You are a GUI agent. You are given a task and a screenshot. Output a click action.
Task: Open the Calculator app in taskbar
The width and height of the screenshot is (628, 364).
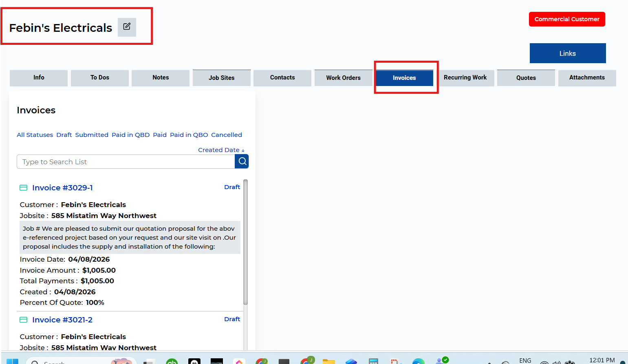coord(373,361)
